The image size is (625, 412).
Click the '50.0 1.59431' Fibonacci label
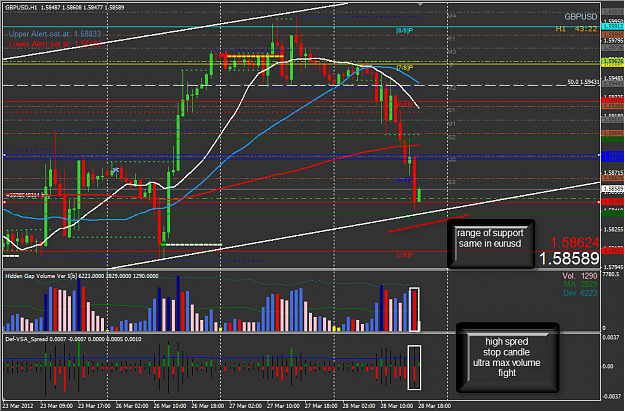(583, 82)
